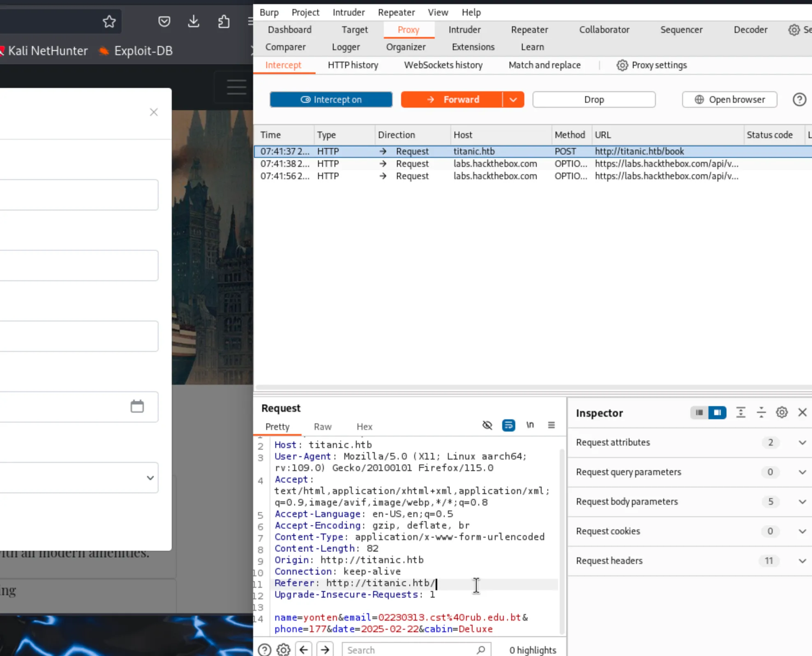Switch Inspector to right-docked layout
The width and height of the screenshot is (812, 656).
pos(717,413)
